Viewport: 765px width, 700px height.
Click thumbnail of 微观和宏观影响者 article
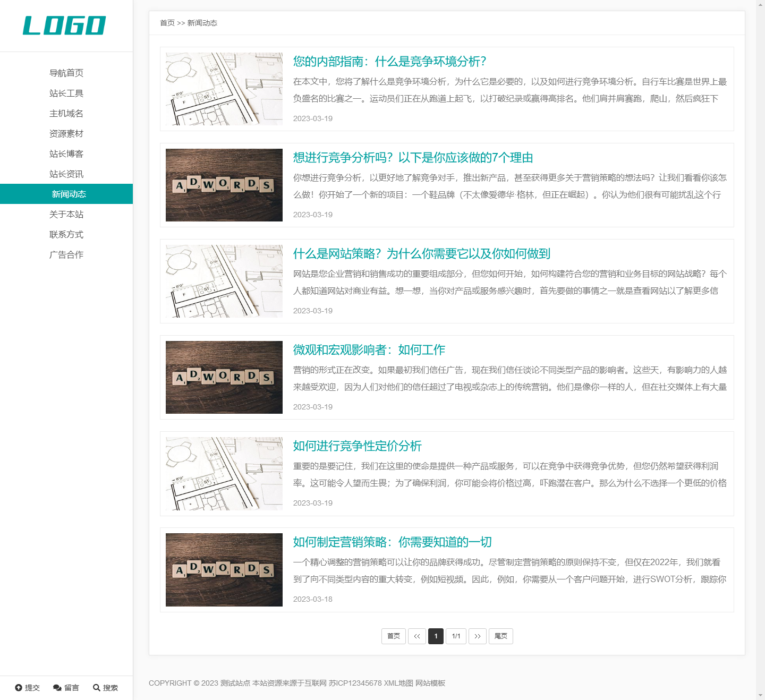click(224, 378)
